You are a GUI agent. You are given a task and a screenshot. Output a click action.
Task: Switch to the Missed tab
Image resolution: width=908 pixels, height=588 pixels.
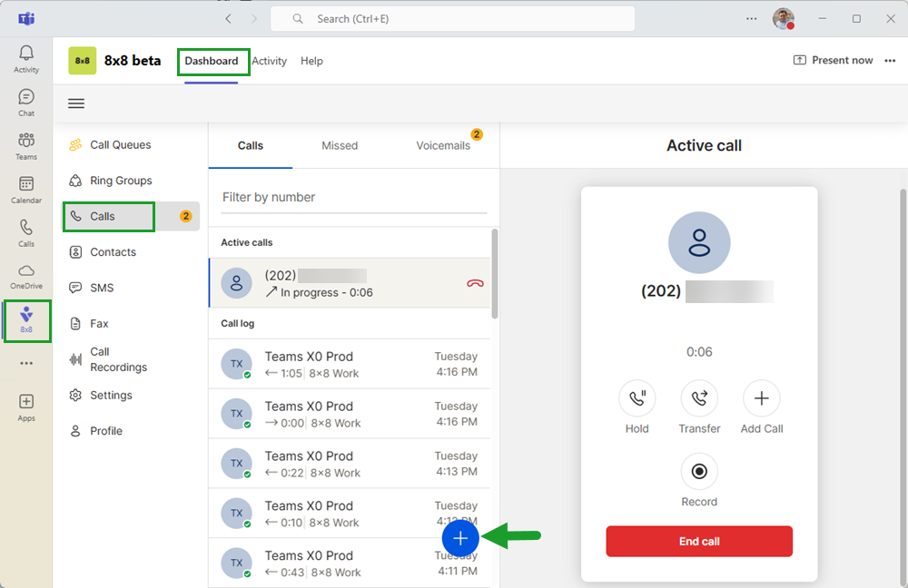tap(340, 145)
